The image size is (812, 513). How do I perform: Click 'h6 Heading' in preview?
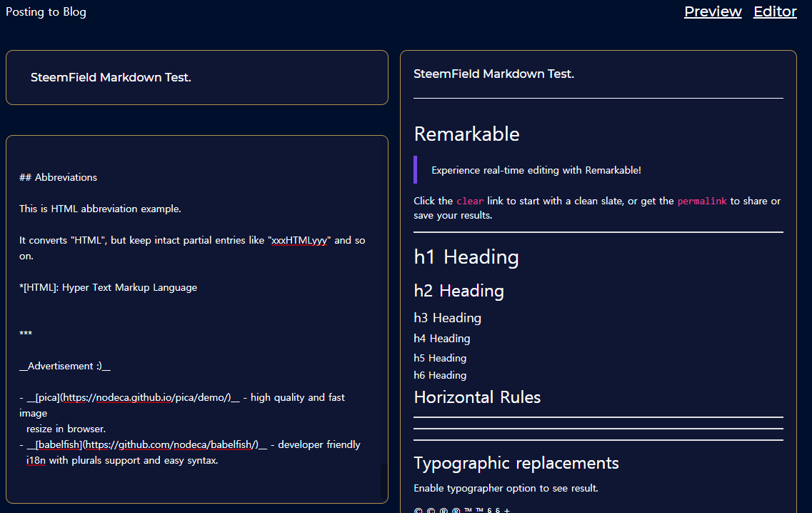click(x=440, y=375)
